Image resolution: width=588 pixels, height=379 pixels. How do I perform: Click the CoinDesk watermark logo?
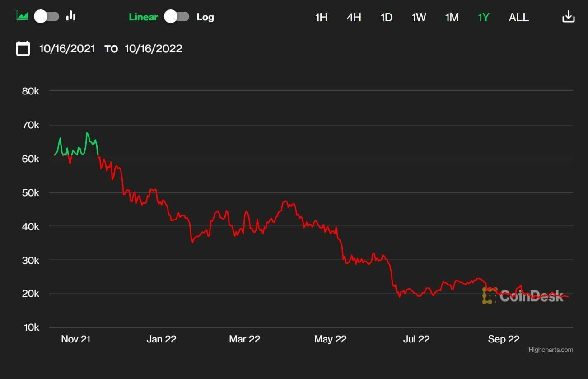(x=523, y=295)
